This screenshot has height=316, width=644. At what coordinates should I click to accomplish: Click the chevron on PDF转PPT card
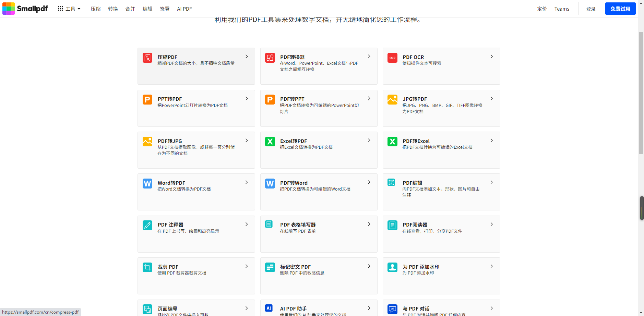(x=369, y=99)
